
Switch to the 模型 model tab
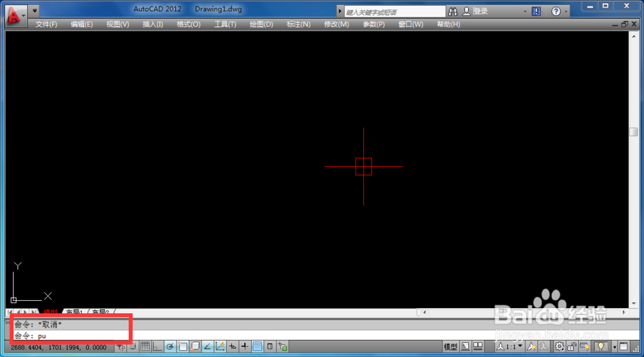click(50, 313)
